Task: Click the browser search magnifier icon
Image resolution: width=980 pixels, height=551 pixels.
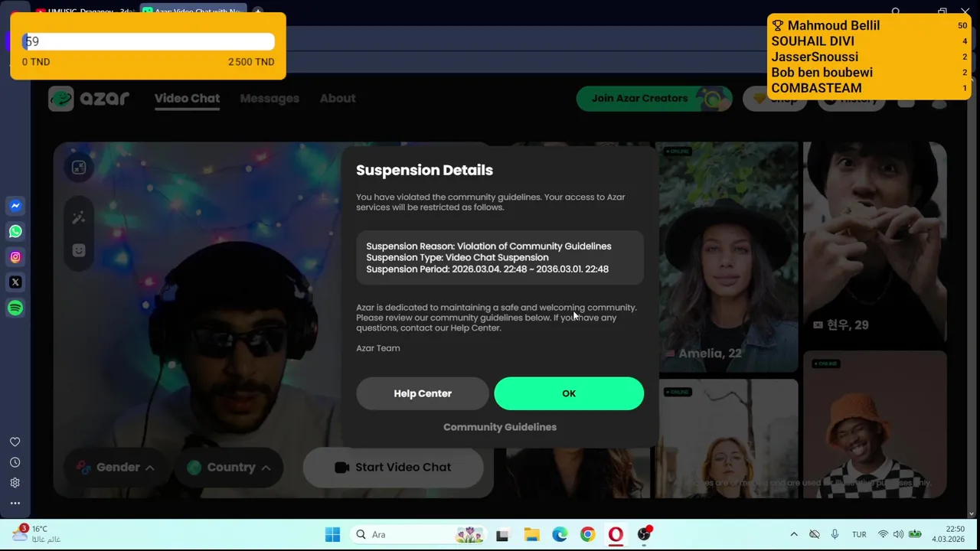Action: [x=896, y=11]
